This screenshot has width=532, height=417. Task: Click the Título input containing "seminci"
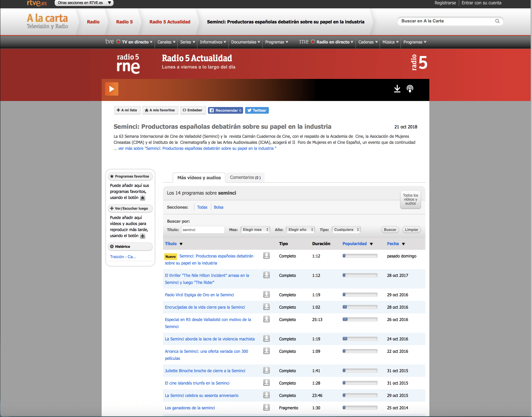pyautogui.click(x=203, y=230)
